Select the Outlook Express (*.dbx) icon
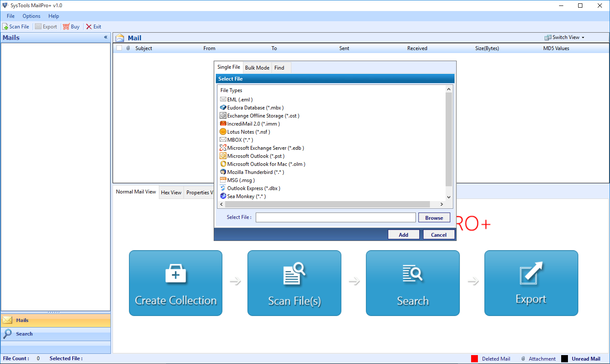This screenshot has height=364, width=610. click(223, 188)
